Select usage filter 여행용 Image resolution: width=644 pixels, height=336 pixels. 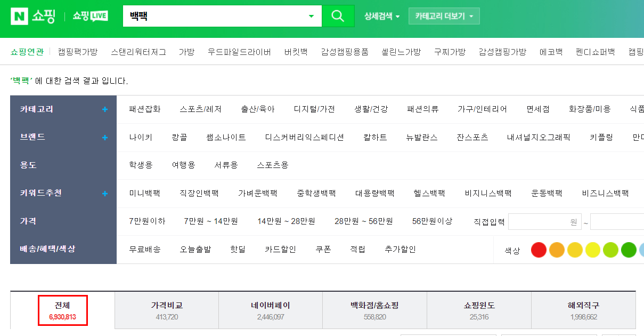pos(183,165)
